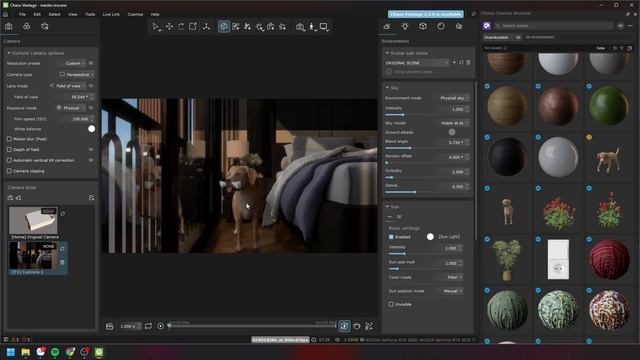Viewport: 640px width, 360px height.
Task: Open the Exposure mode Physical dropdown
Action: pos(71,108)
